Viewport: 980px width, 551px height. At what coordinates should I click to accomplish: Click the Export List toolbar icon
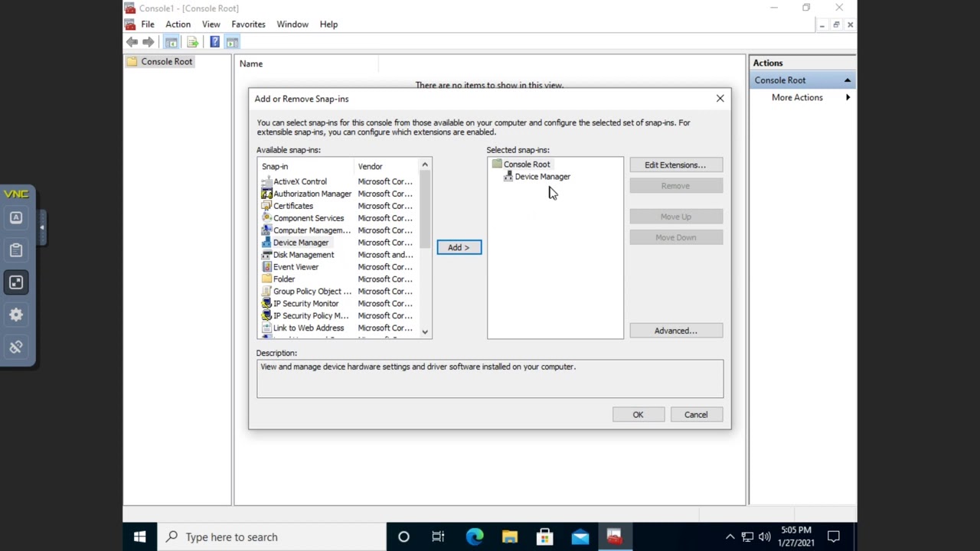coord(192,42)
